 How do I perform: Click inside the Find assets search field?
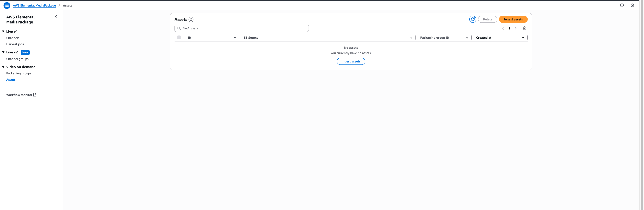(x=225, y=28)
